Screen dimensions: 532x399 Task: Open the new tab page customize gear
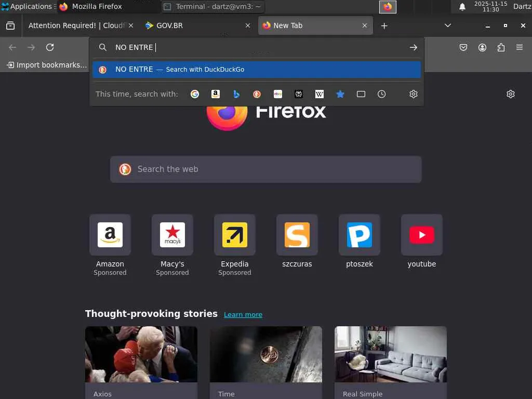tap(511, 94)
